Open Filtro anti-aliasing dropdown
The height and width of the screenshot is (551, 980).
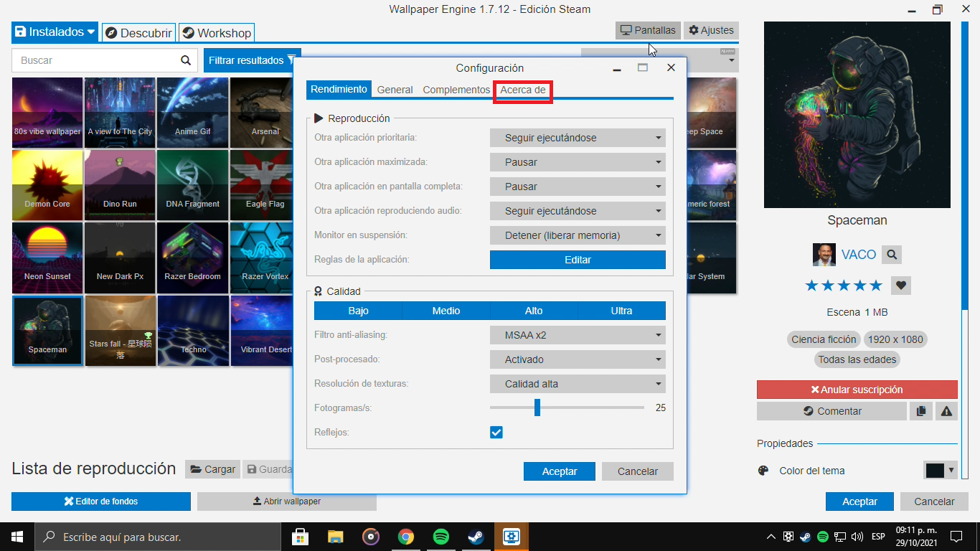(x=578, y=335)
